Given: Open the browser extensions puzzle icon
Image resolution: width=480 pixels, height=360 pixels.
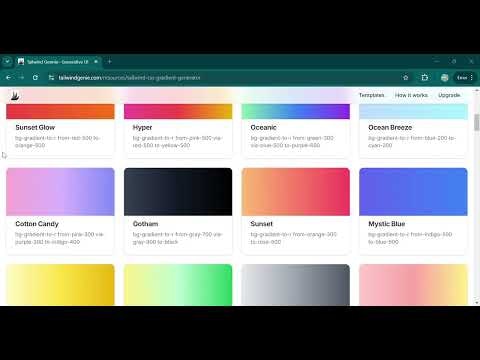Looking at the screenshot, I should (x=425, y=78).
